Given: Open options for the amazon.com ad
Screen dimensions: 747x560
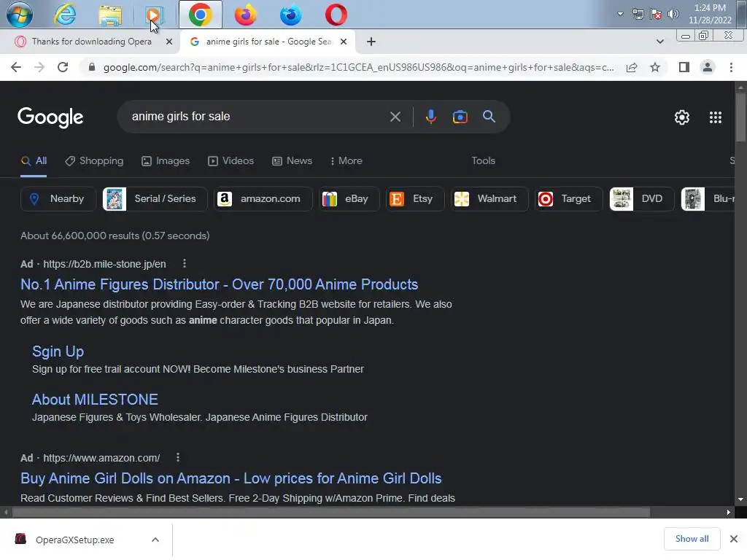Looking at the screenshot, I should 178,458.
